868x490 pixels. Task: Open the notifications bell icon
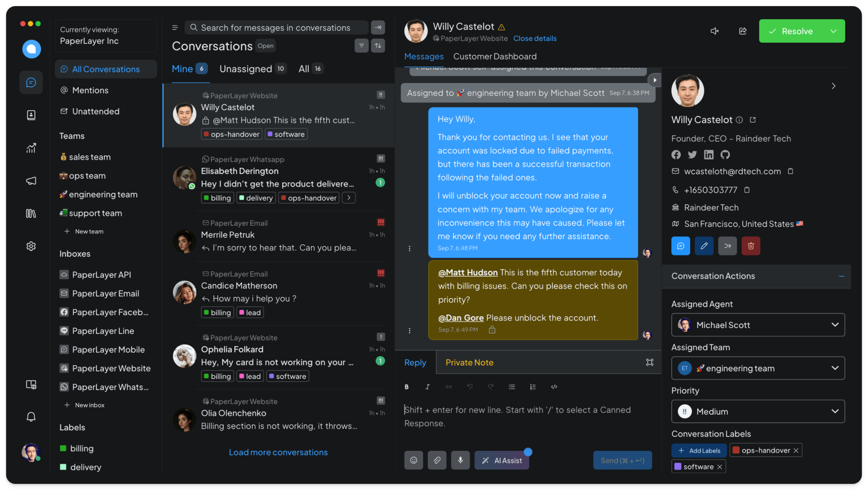pyautogui.click(x=31, y=417)
